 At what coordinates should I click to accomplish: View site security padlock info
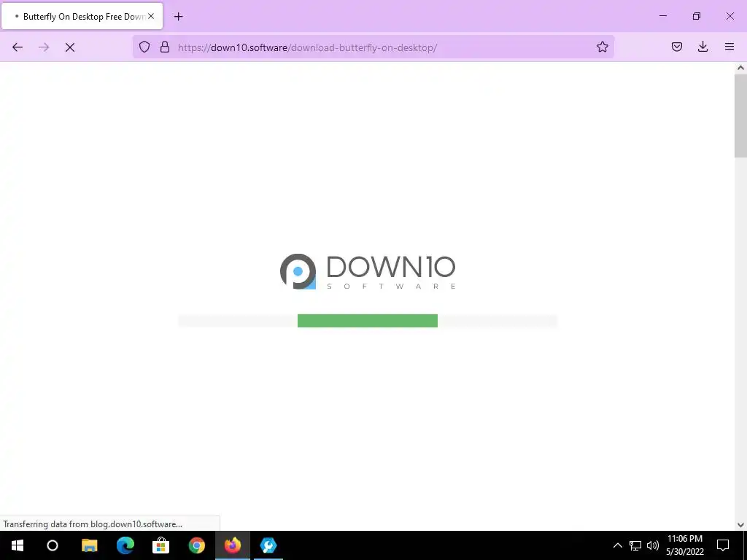[x=165, y=47]
